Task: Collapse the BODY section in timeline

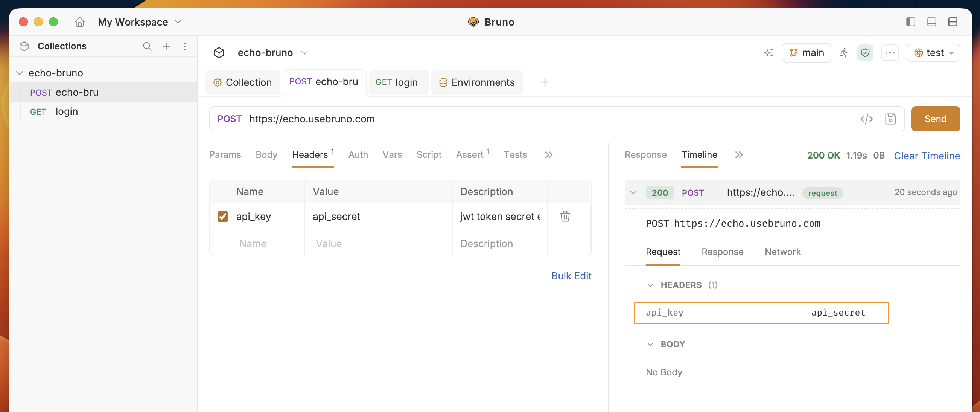Action: (650, 344)
